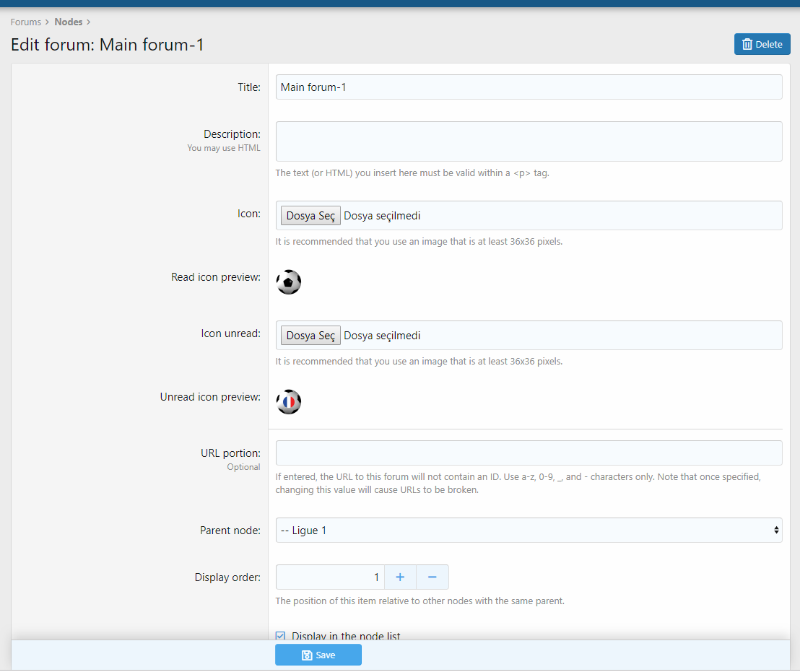Click chevron after Forums breadcrumb

(47, 22)
